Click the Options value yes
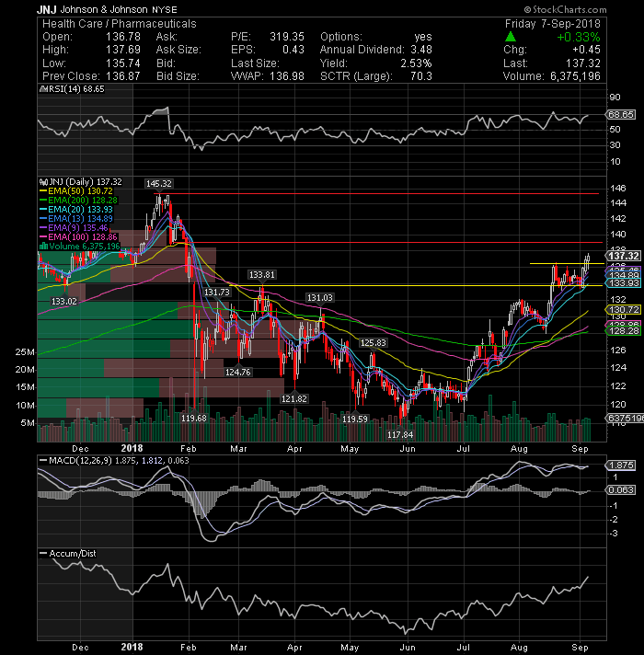644x655 pixels. (x=423, y=37)
